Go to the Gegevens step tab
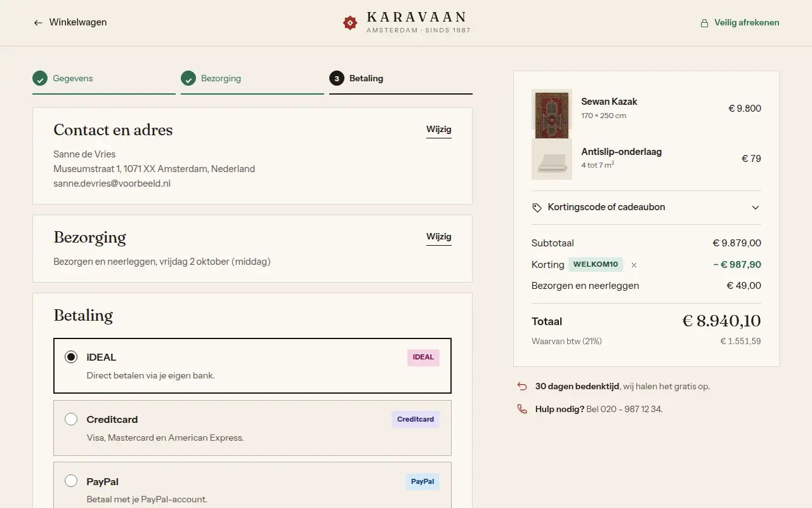This screenshot has height=508, width=812. click(x=104, y=83)
